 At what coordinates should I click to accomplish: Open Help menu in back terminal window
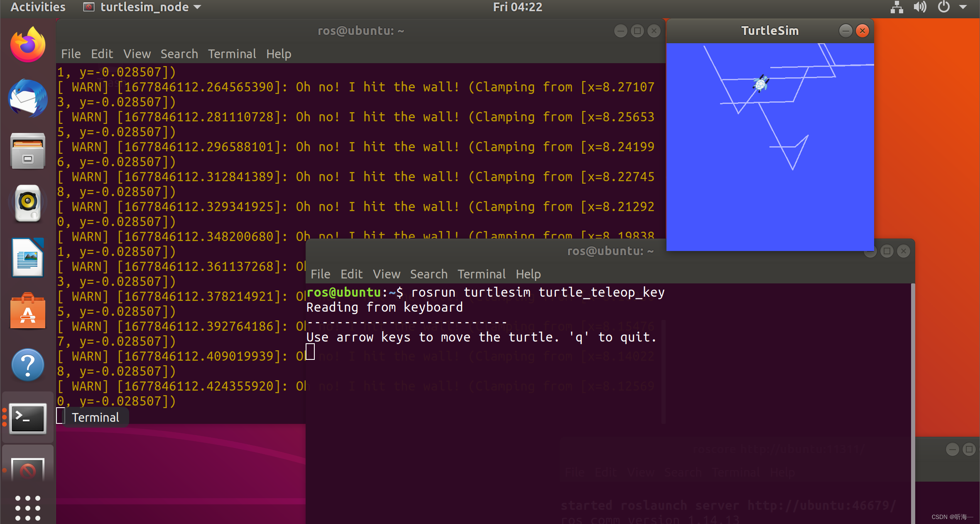[x=278, y=54]
